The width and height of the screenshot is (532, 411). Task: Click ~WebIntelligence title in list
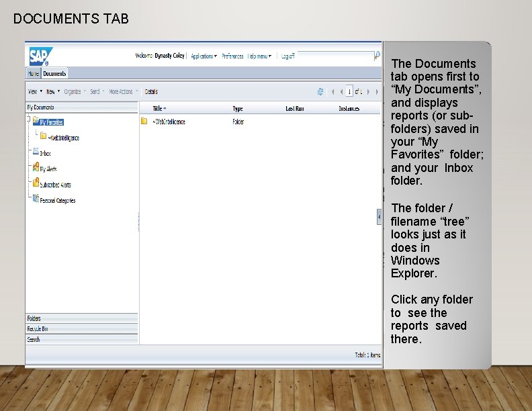click(x=169, y=122)
